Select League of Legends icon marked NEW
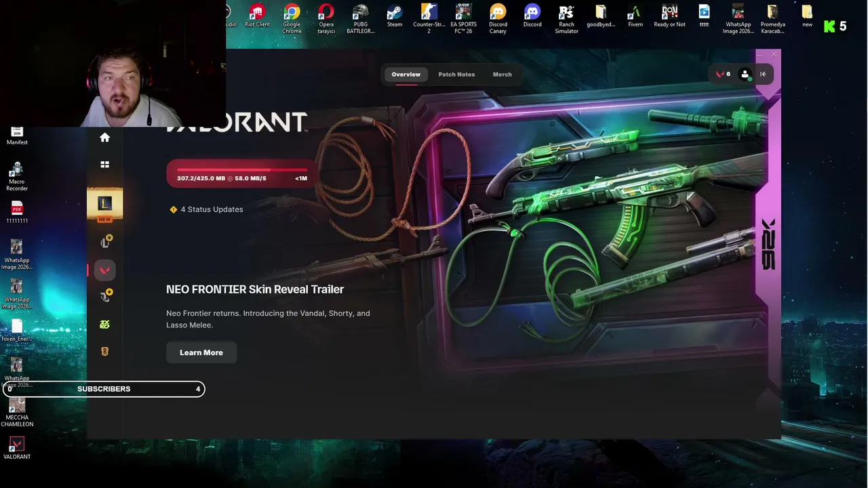The height and width of the screenshot is (488, 868). pyautogui.click(x=104, y=205)
